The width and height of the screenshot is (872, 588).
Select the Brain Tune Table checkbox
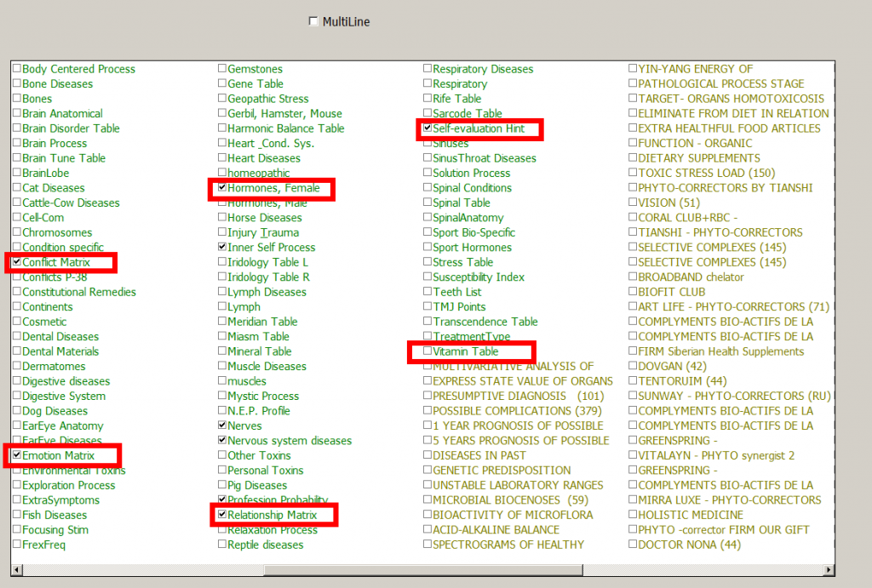pos(17,158)
